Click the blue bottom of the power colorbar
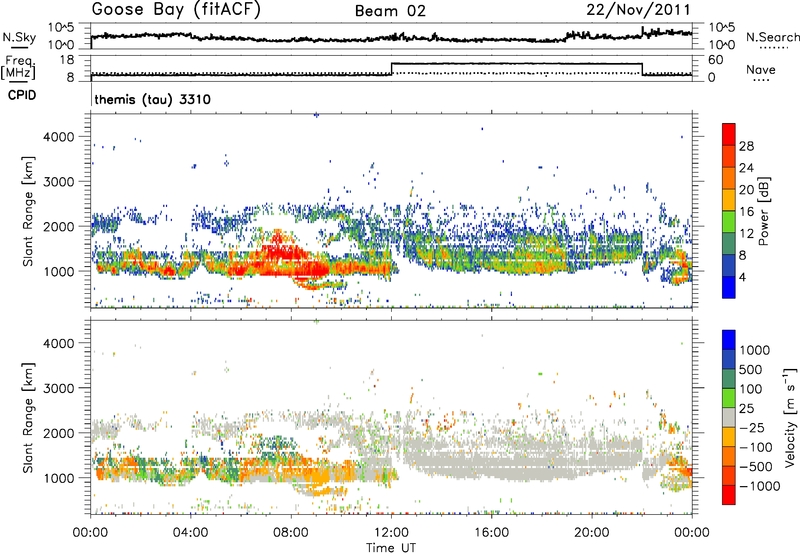 tap(729, 287)
